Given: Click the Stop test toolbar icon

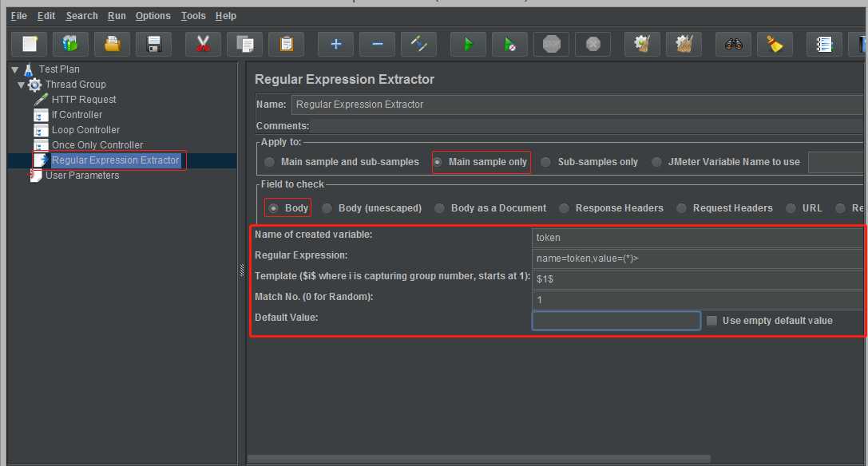Looking at the screenshot, I should click(x=551, y=44).
